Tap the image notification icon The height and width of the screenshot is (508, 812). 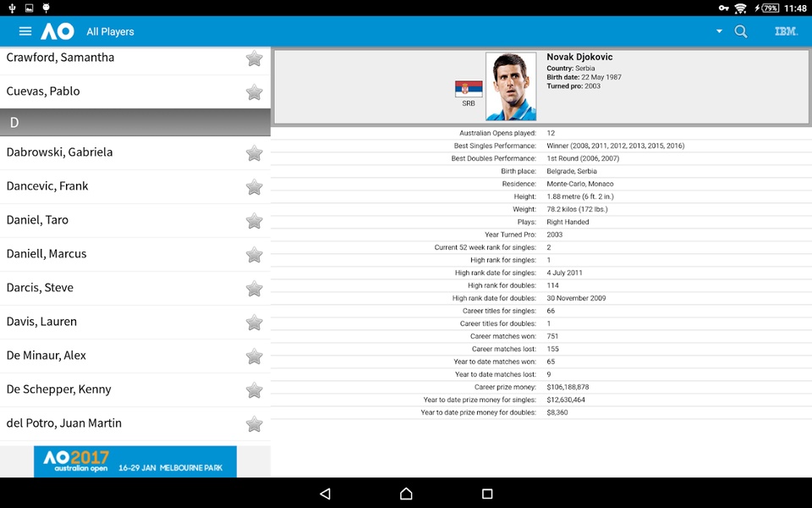coord(29,8)
